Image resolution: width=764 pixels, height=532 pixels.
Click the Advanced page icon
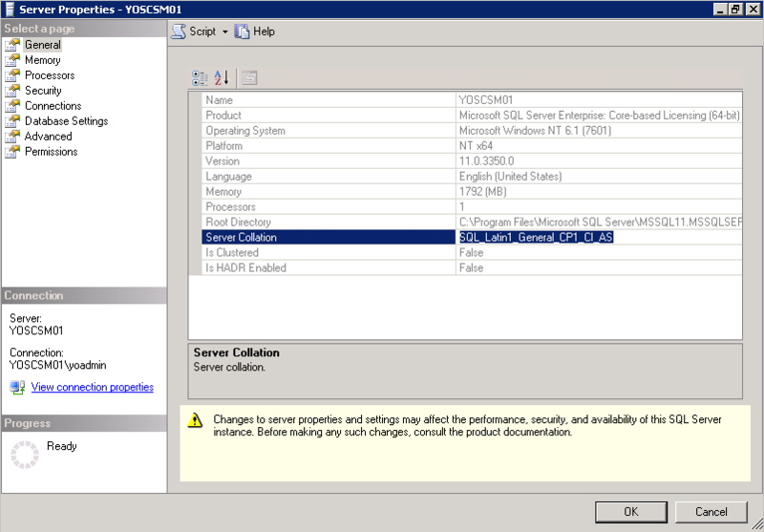tap(12, 136)
